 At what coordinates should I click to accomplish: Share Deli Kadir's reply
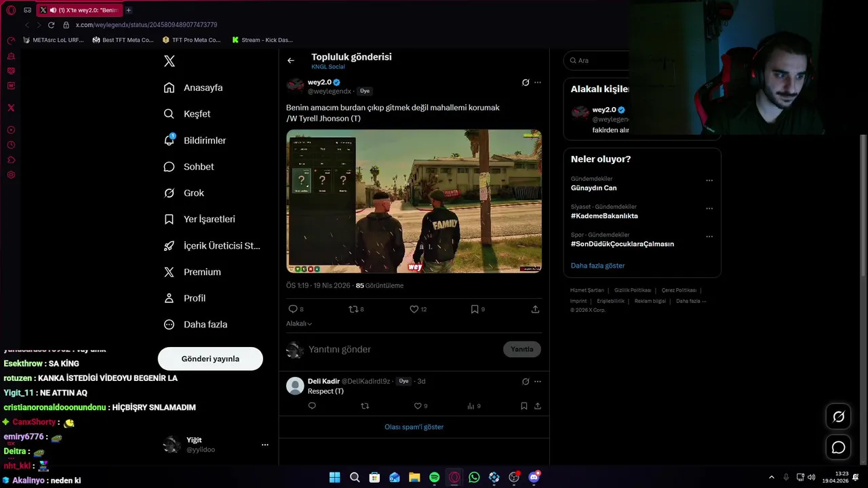pyautogui.click(x=538, y=406)
